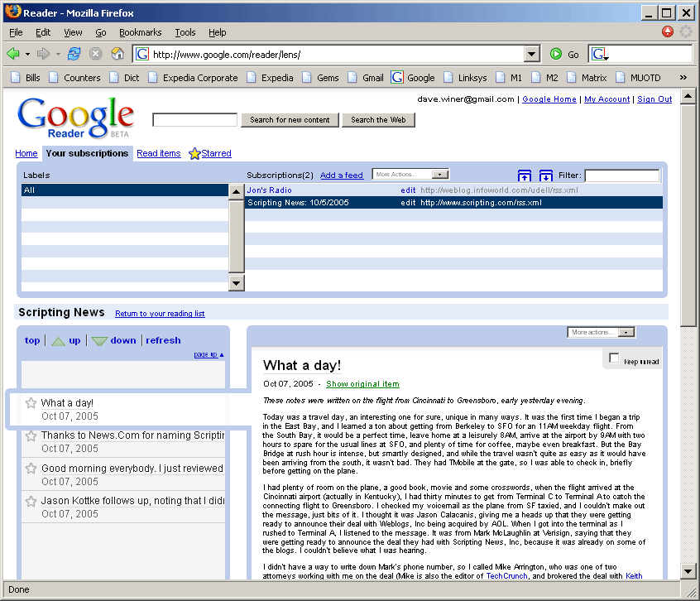The height and width of the screenshot is (601, 700).
Task: Click the green up triangle in navigation
Action: pyautogui.click(x=58, y=340)
